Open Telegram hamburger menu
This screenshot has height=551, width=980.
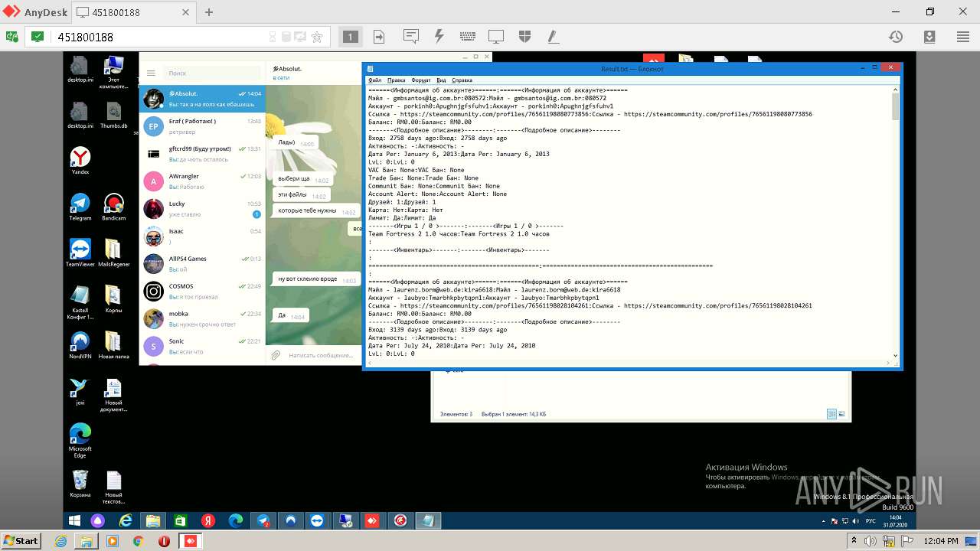click(151, 73)
